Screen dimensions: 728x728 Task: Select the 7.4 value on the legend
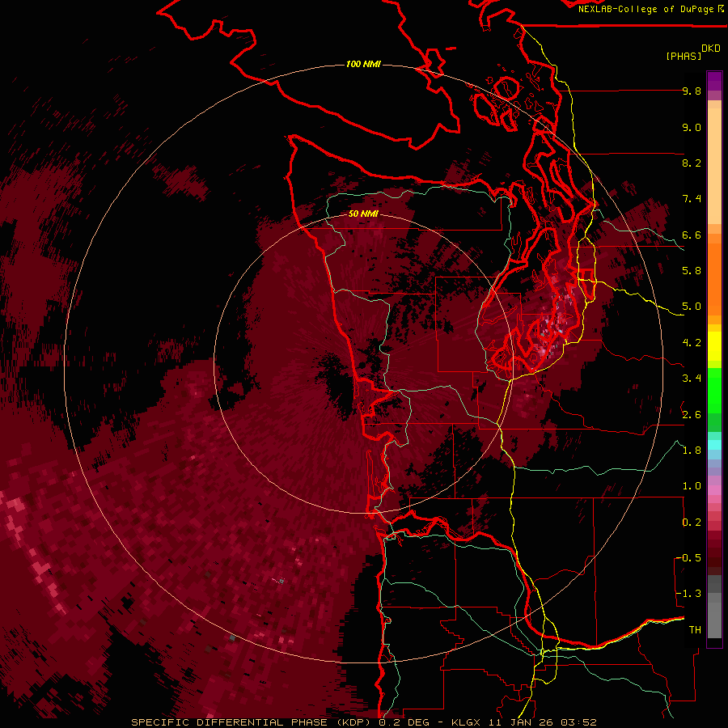pos(692,199)
